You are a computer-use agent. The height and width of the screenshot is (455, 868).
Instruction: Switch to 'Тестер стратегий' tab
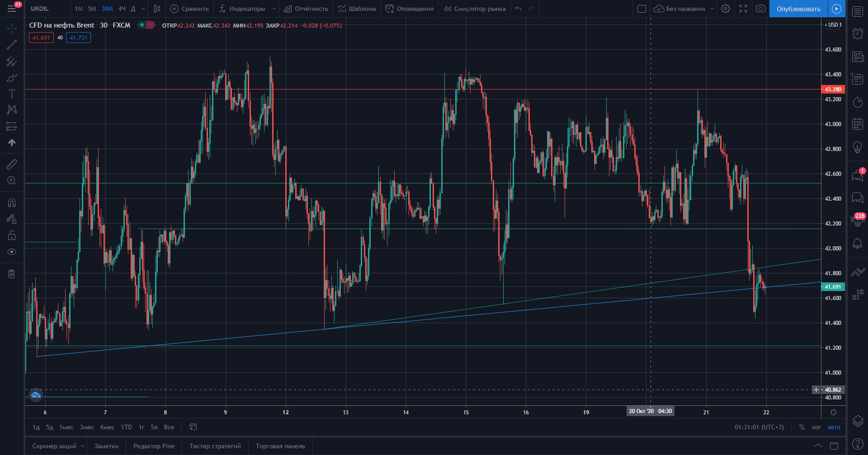[x=215, y=446]
